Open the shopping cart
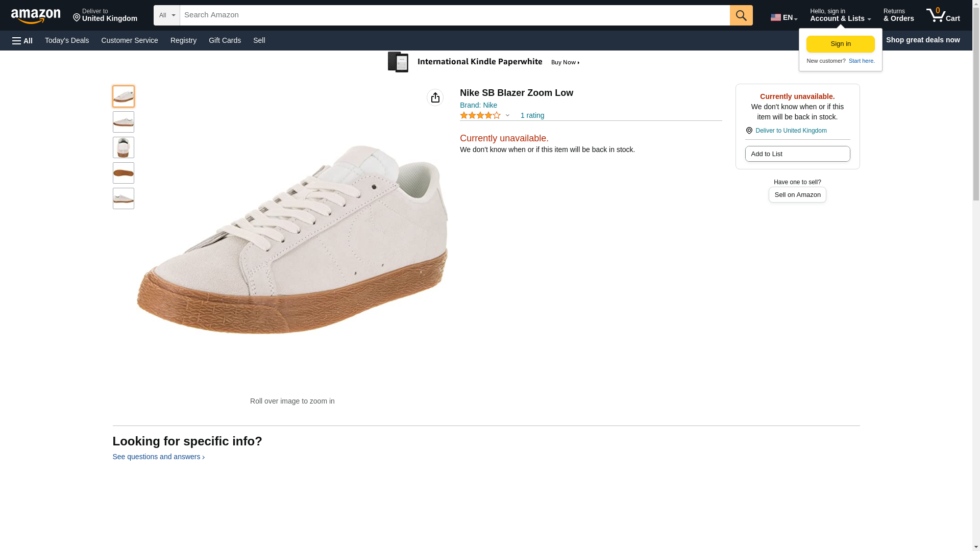 coord(943,15)
